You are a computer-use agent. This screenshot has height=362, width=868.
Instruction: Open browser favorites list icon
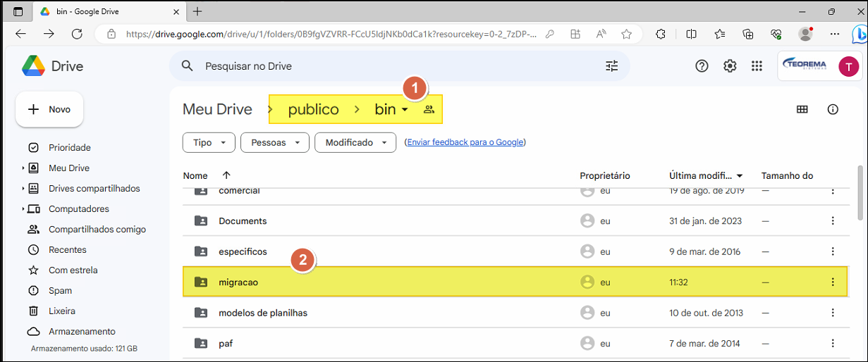click(x=720, y=34)
